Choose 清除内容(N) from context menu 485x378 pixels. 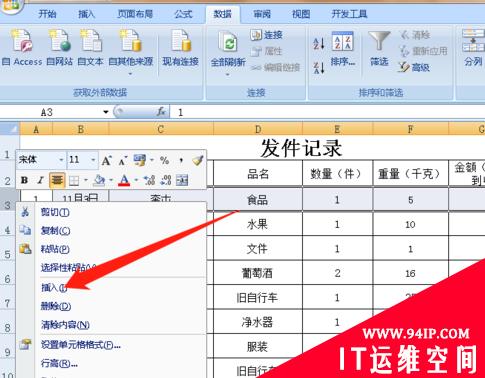111,325
